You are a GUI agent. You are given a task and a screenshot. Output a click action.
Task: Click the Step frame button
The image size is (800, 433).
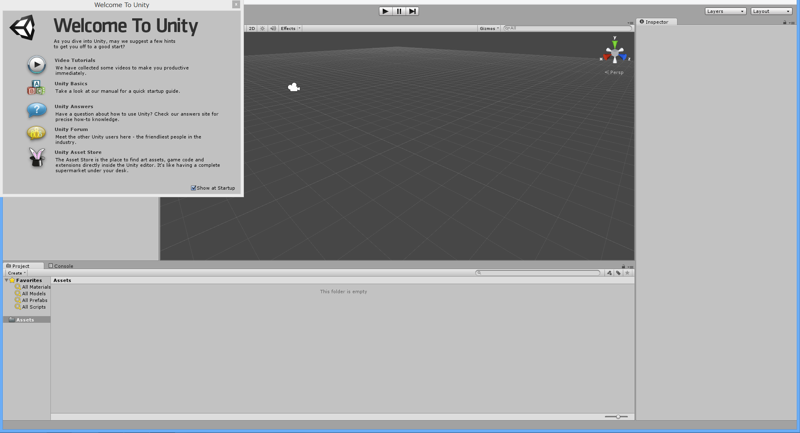point(412,11)
